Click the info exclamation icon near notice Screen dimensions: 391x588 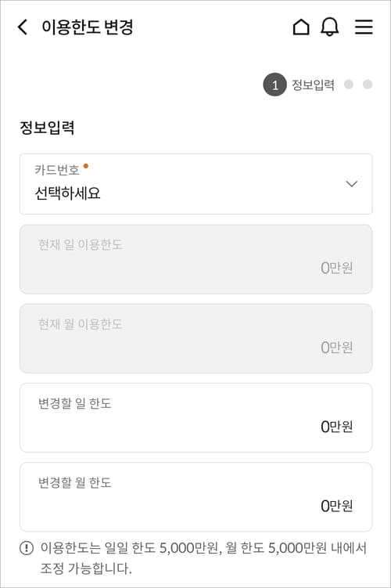point(27,548)
